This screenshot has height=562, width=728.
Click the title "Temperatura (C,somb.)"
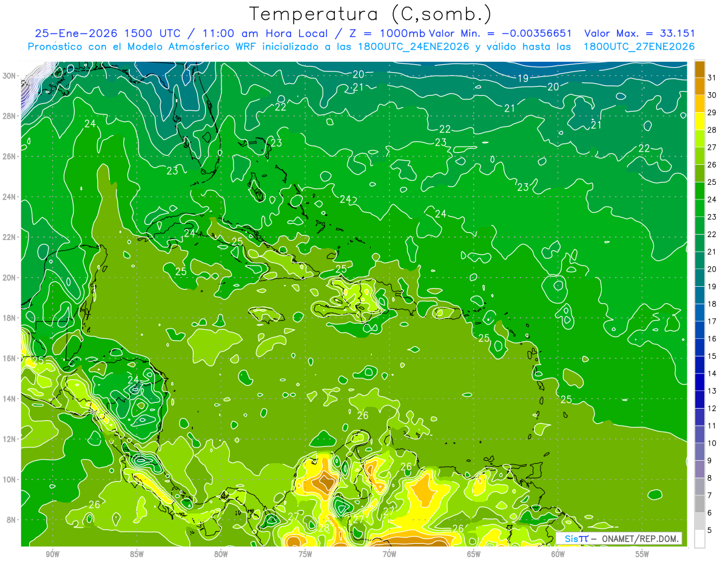371,14
